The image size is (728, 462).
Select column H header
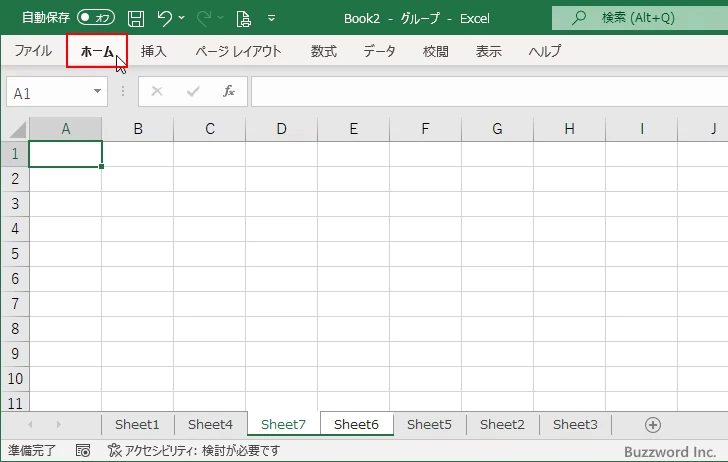pyautogui.click(x=570, y=129)
